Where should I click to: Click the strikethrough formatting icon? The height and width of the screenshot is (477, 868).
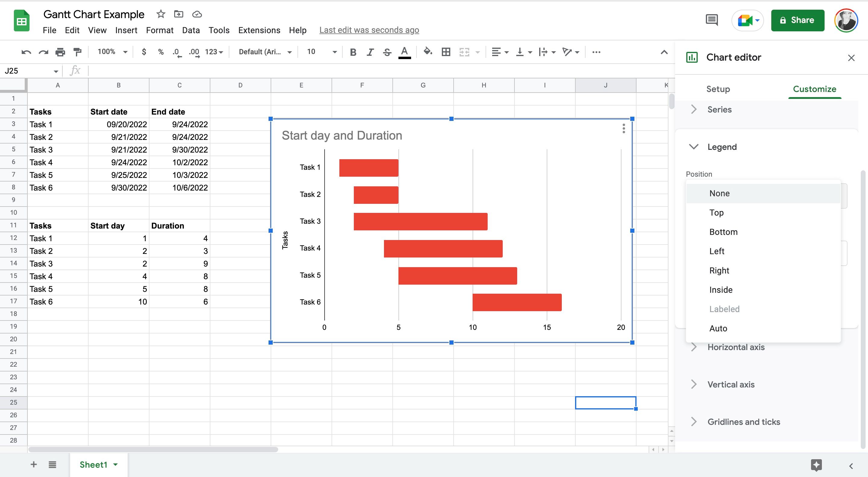[387, 52]
